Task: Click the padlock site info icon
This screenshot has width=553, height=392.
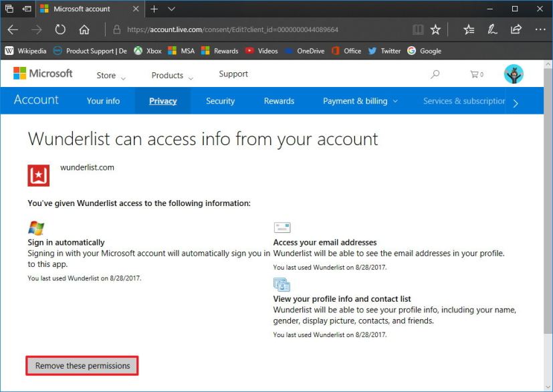Action: [x=117, y=29]
